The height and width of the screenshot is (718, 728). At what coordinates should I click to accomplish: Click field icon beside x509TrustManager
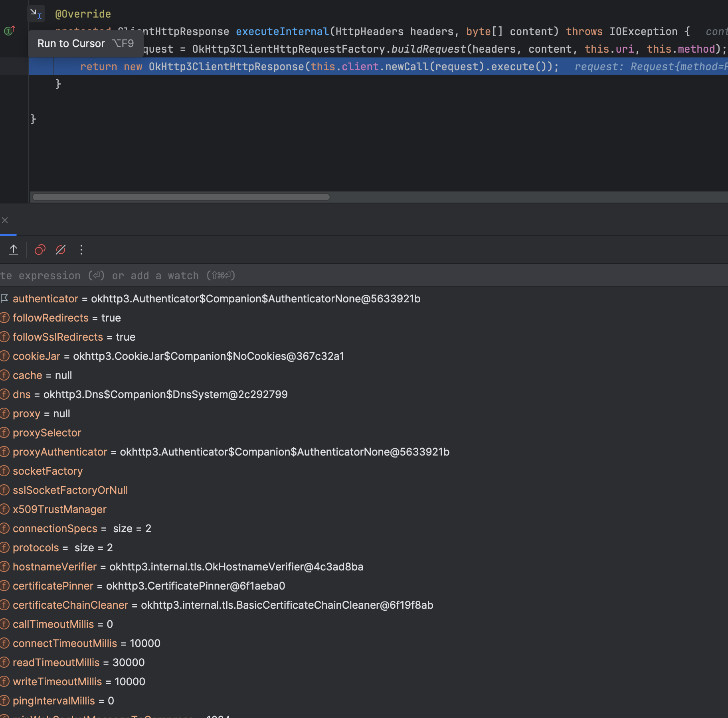(4, 509)
